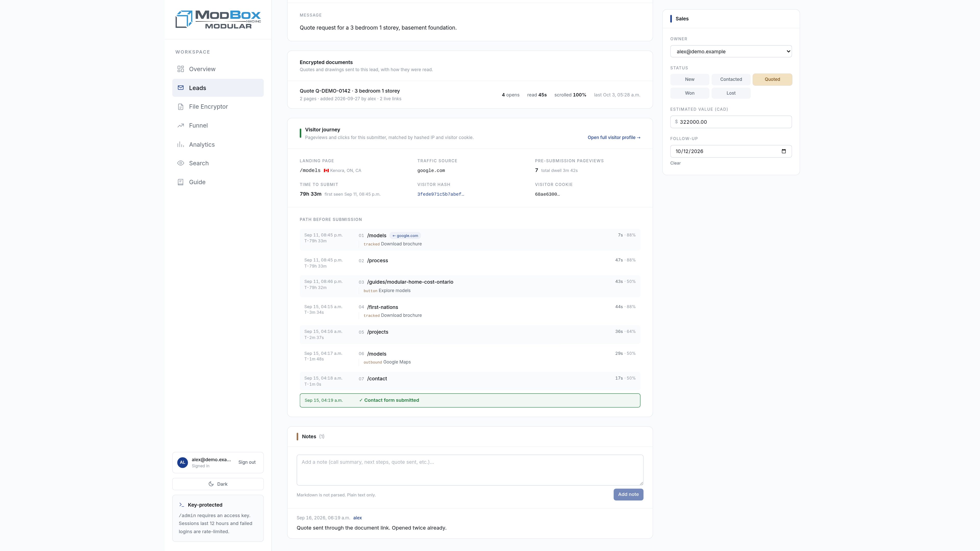
Task: Open full visitor profile link
Action: (614, 138)
